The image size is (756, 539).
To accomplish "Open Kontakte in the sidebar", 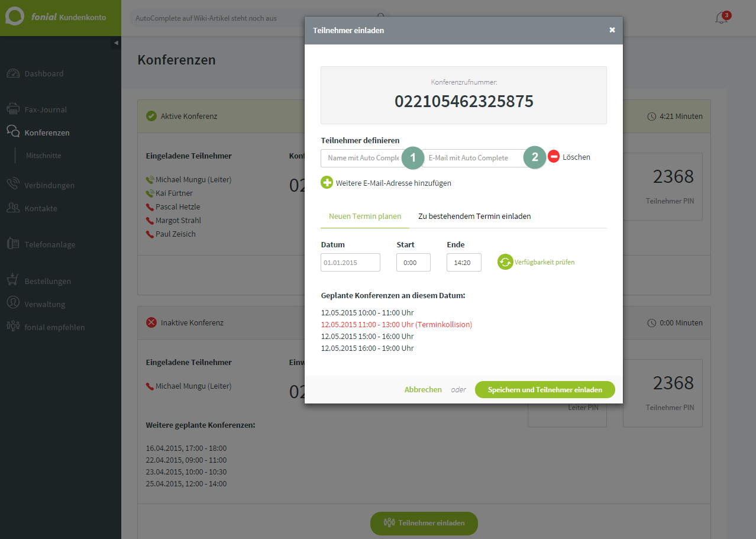I will [41, 208].
